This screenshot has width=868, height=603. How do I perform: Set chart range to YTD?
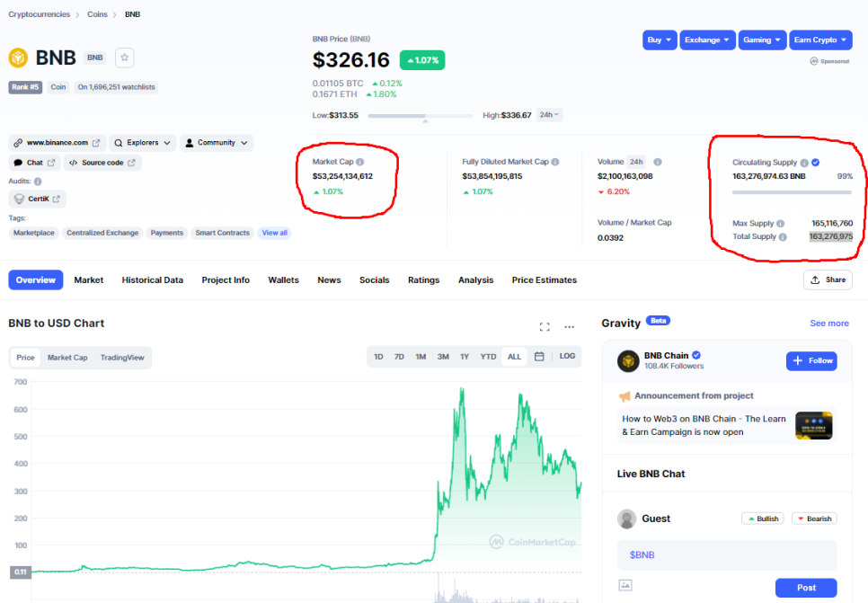(x=488, y=357)
